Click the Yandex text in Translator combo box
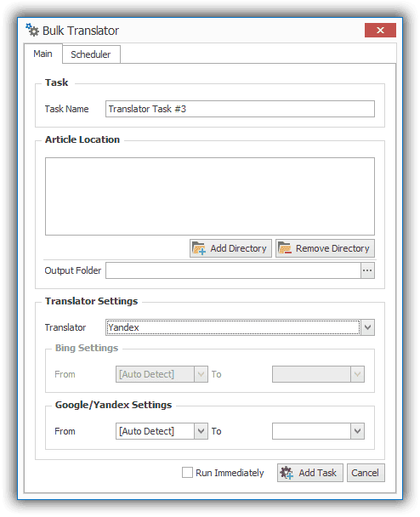This screenshot has height=517, width=420. coord(123,327)
